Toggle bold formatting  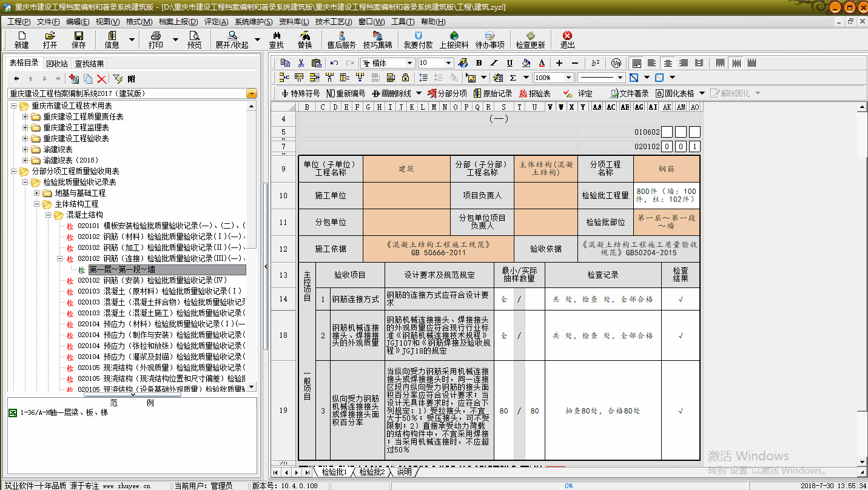coord(479,63)
